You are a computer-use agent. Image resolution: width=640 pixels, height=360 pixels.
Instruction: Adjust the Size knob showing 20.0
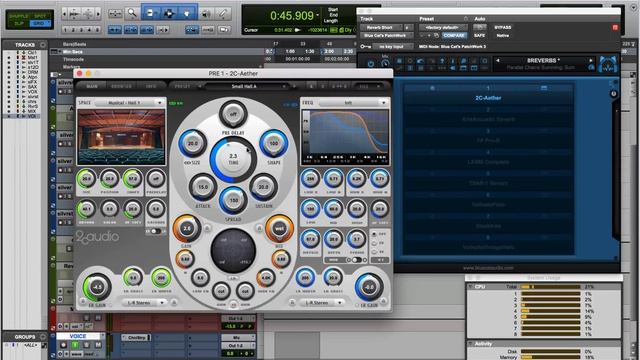coord(193,144)
